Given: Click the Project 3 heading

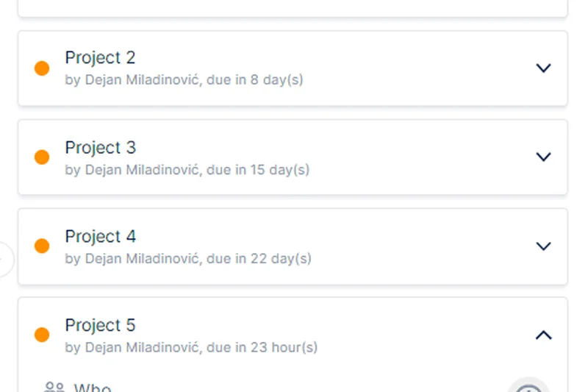Looking at the screenshot, I should (100, 147).
